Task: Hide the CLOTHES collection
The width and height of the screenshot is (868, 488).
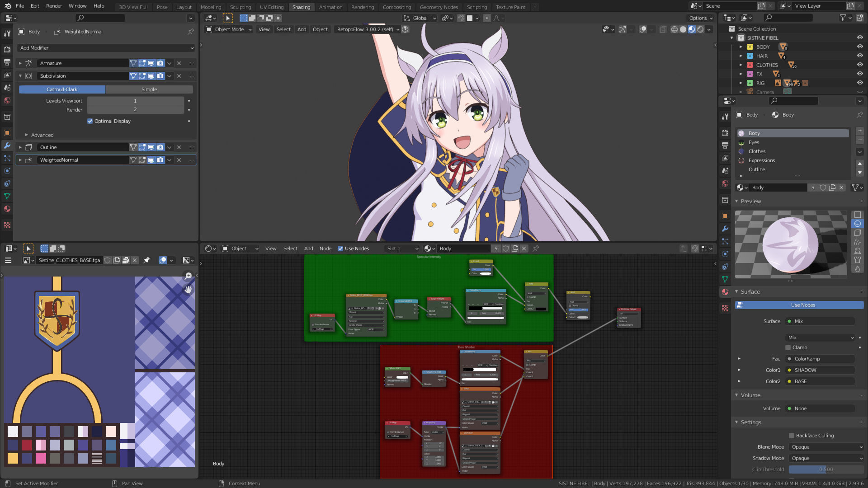Action: pyautogui.click(x=860, y=65)
